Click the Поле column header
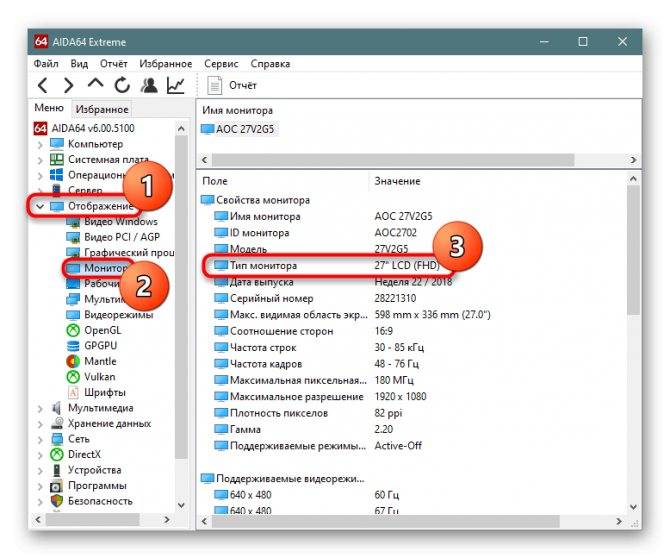The height and width of the screenshot is (558, 670). tap(215, 181)
